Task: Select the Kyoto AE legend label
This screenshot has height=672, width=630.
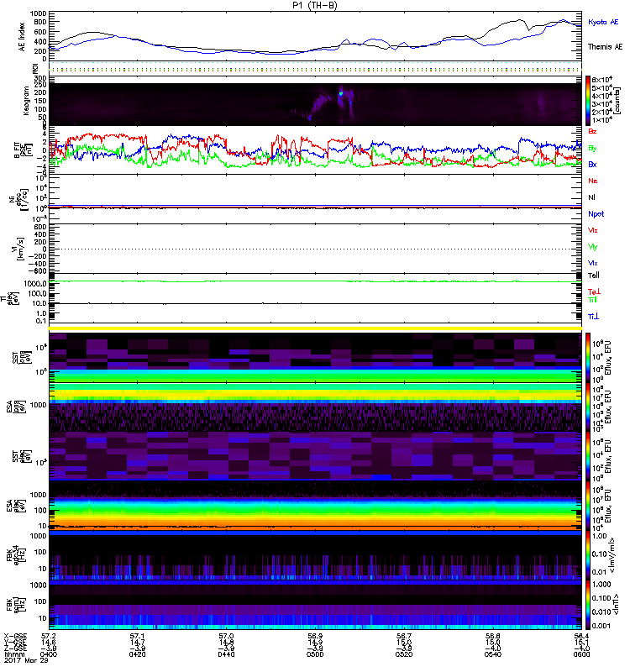Action: [x=603, y=22]
